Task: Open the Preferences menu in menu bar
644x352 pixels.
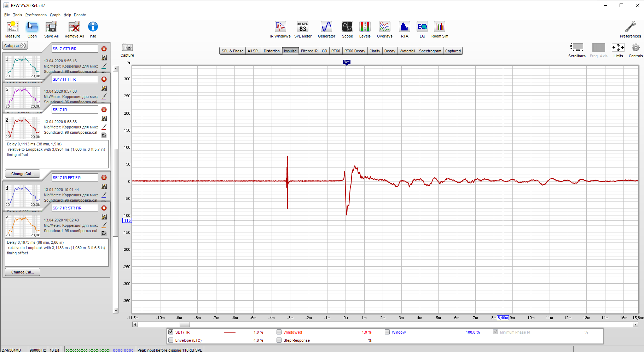Action: click(x=36, y=15)
